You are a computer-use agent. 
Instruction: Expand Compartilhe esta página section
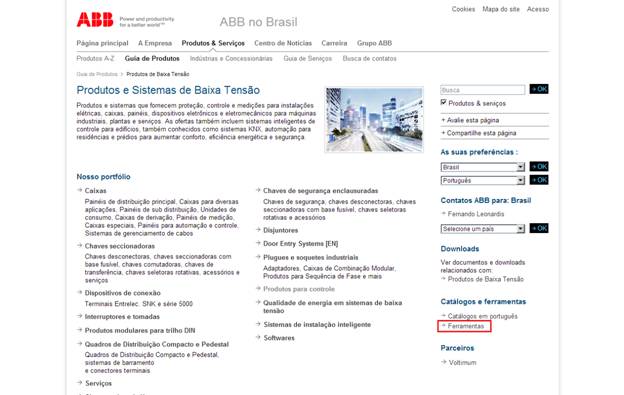tap(479, 133)
